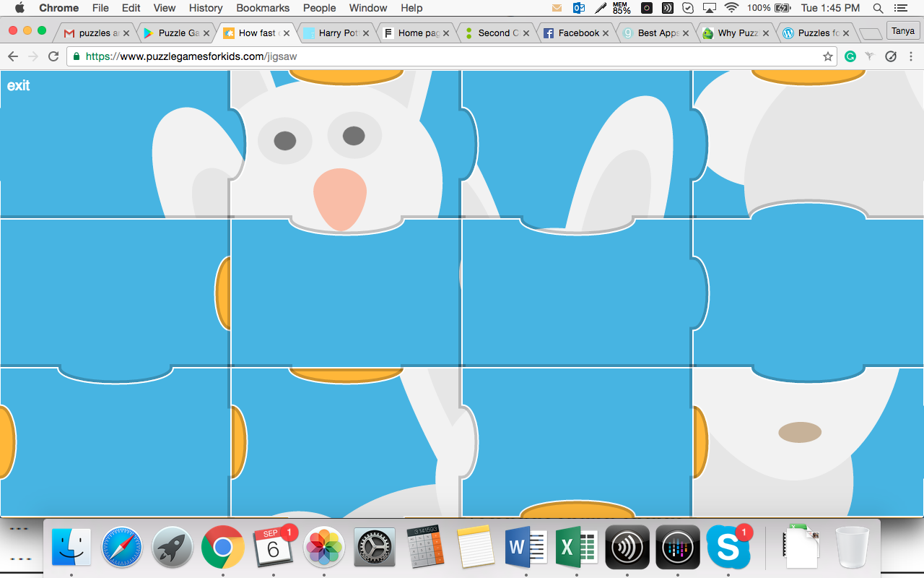Switch to the Gmail 'puzzles' tab
Screen dimensions: 924x578
pos(96,33)
